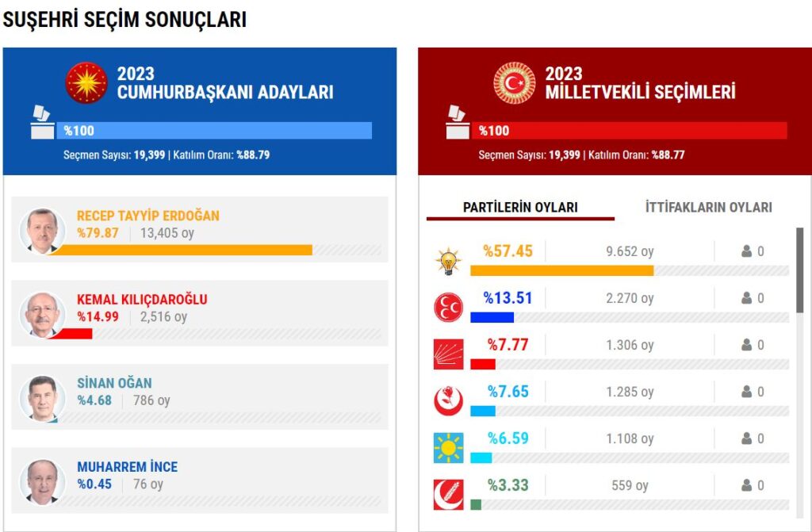Click the blue %100 counted progress bar
The height and width of the screenshot is (532, 812).
(x=214, y=131)
